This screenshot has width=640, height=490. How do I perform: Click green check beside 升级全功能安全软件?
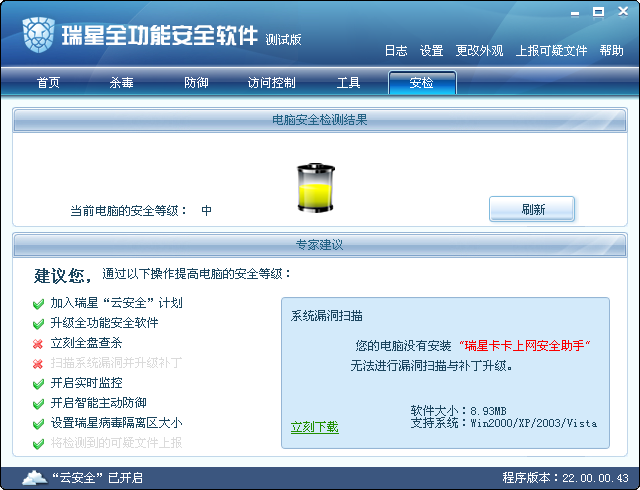coord(38,324)
